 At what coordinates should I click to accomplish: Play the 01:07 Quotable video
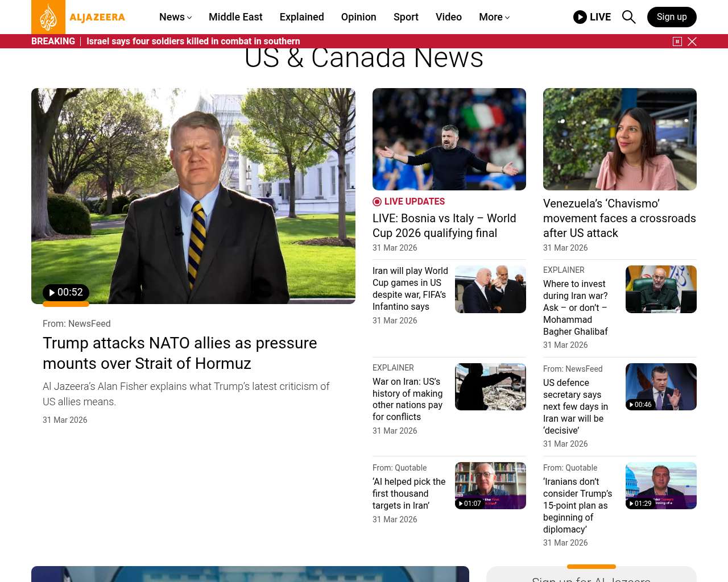coord(470,504)
